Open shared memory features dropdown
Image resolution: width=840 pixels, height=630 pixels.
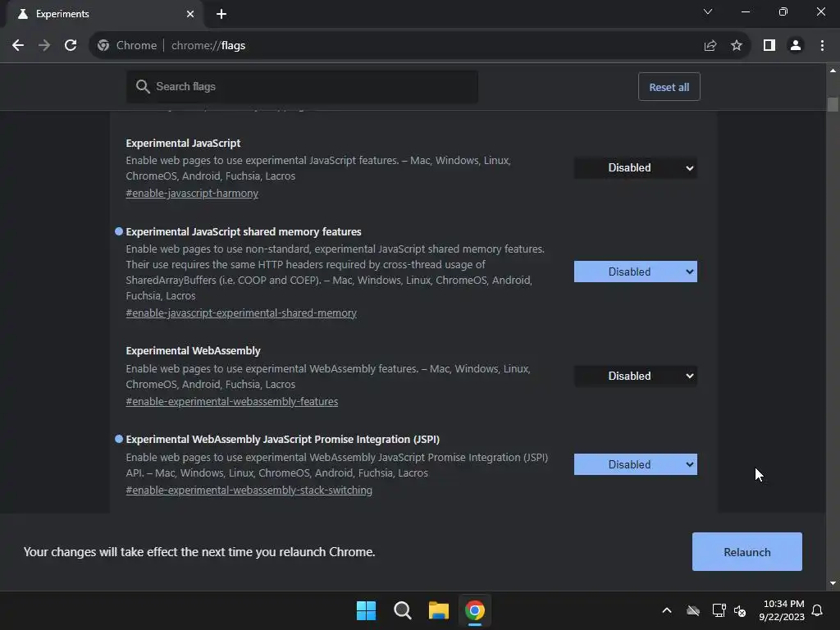(636, 272)
